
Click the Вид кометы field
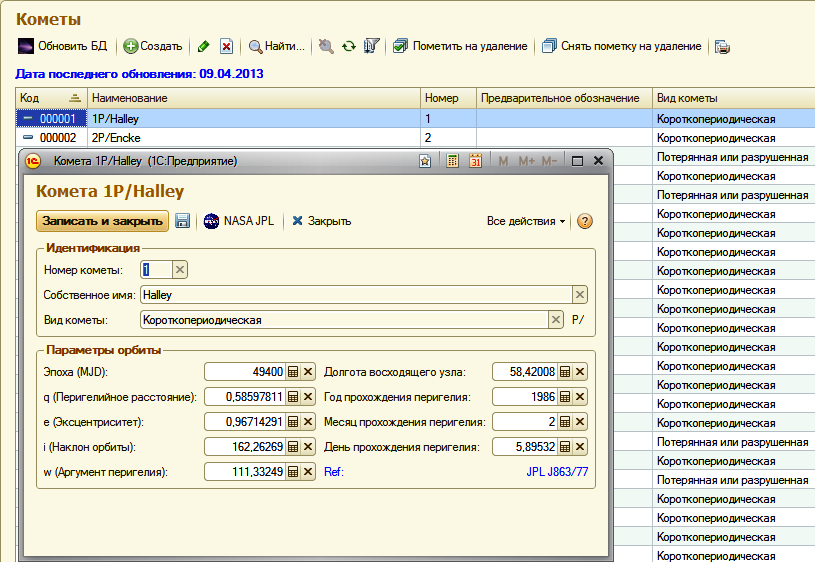point(344,320)
